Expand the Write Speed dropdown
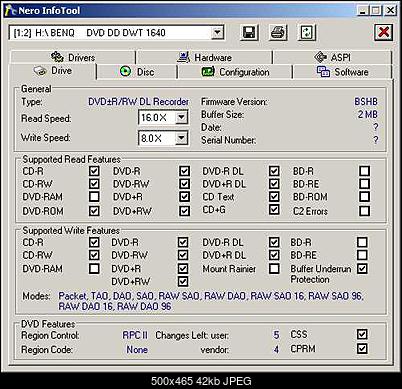 click(x=181, y=138)
